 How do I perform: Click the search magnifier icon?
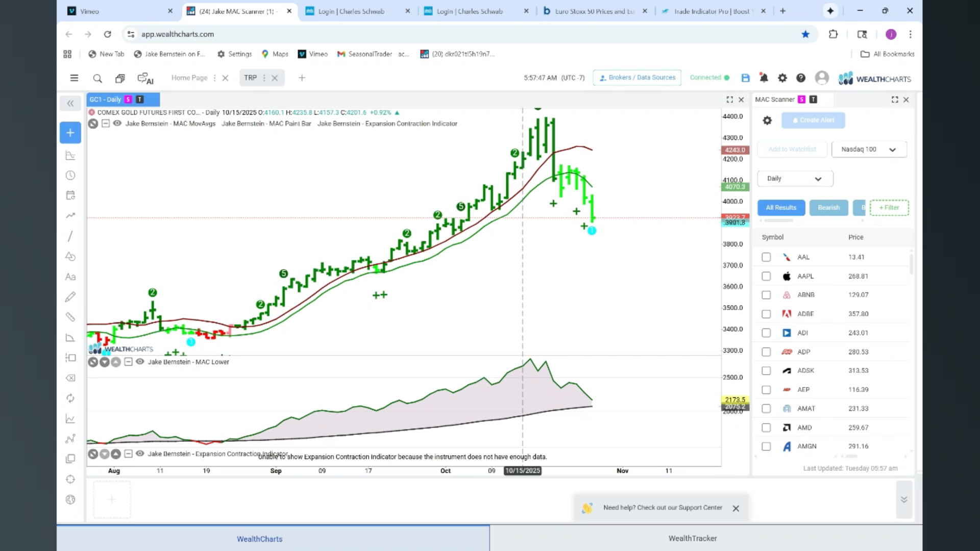(97, 78)
